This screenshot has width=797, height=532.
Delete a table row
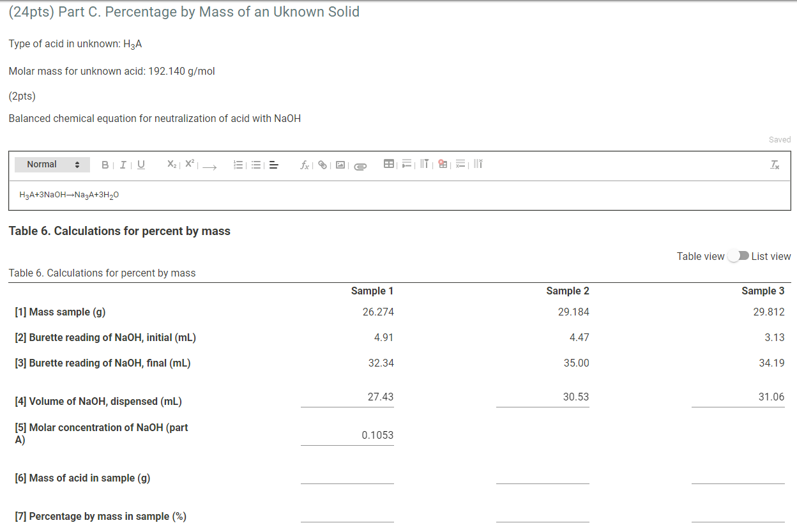click(x=460, y=164)
